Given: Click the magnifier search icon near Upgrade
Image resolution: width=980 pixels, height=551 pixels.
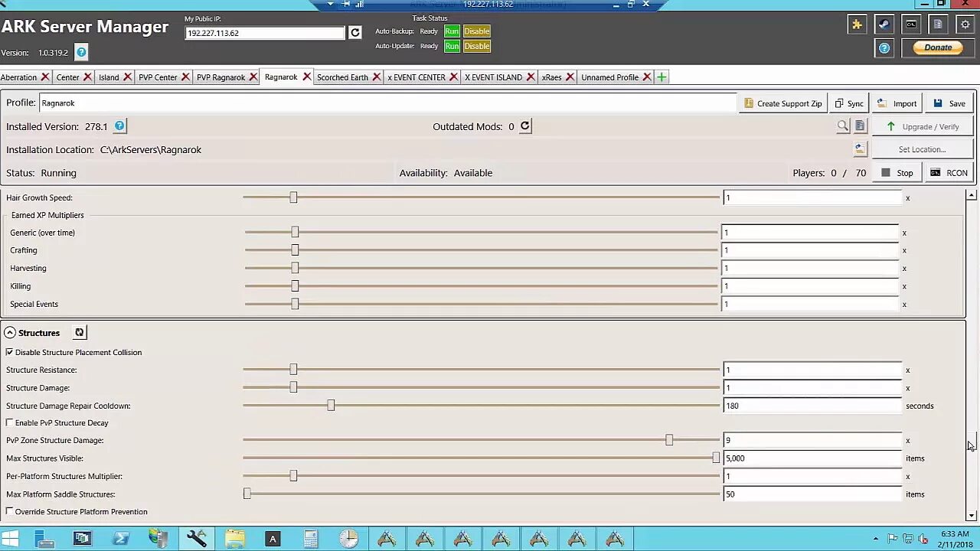Looking at the screenshot, I should click(x=842, y=126).
